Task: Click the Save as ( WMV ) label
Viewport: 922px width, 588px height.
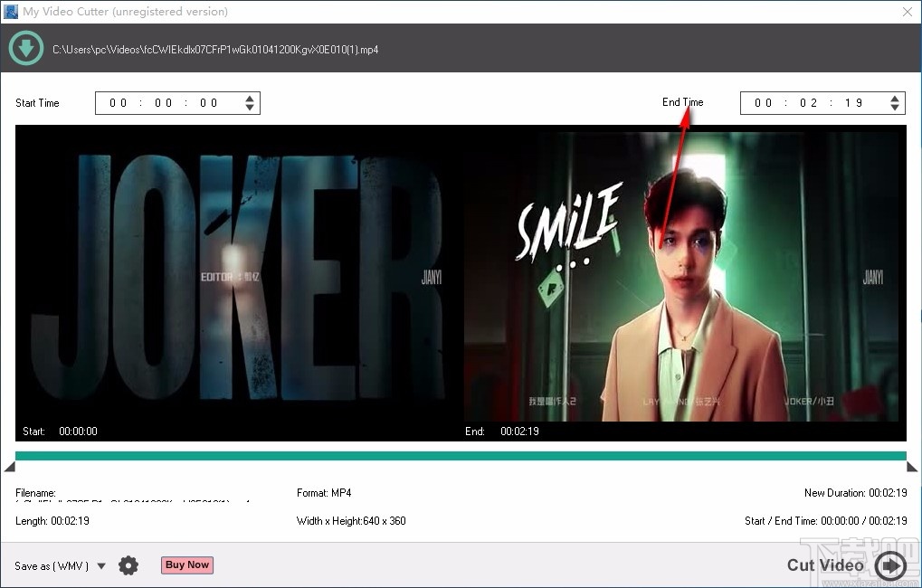Action: point(52,566)
